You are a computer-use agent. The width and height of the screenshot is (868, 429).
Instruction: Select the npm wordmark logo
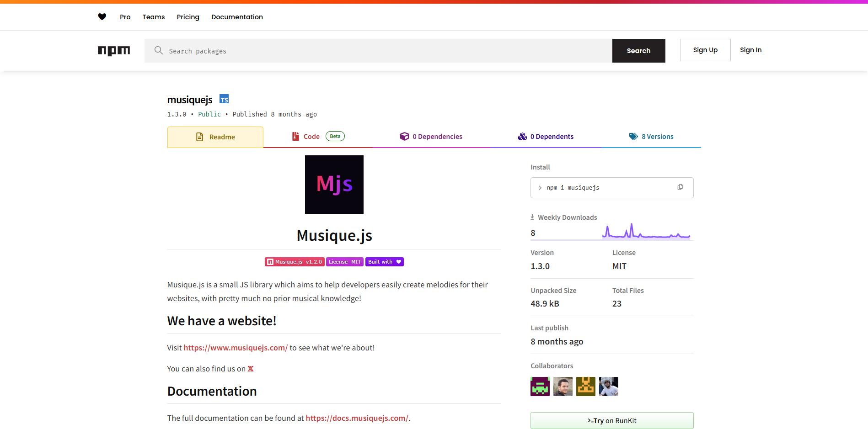pos(113,51)
